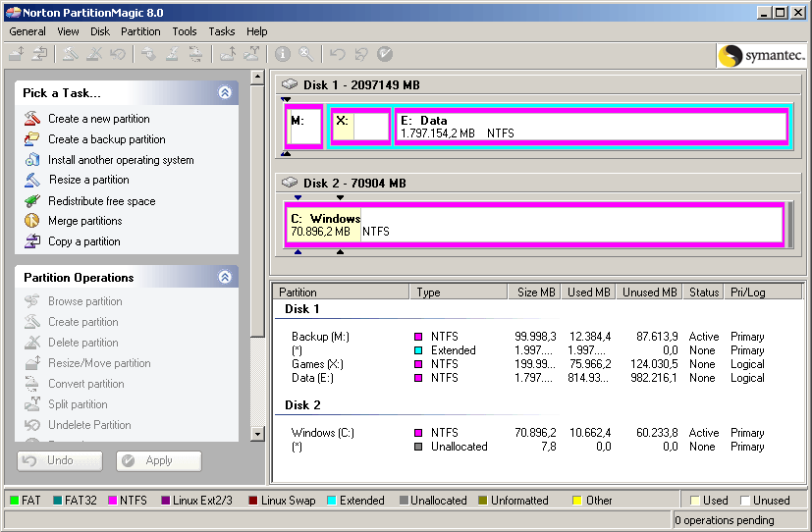The height and width of the screenshot is (532, 812).
Task: Select the M: partition in disk map
Action: [x=304, y=127]
